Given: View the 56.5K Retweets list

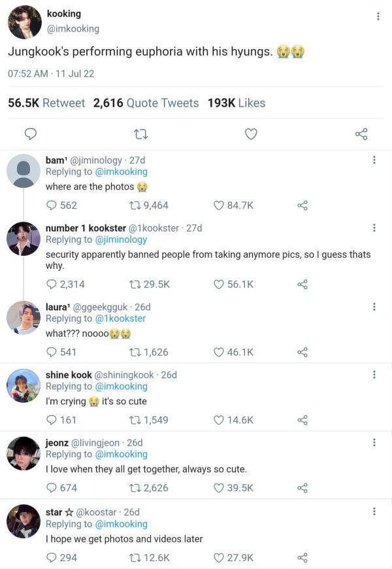Looking at the screenshot, I should tap(46, 103).
